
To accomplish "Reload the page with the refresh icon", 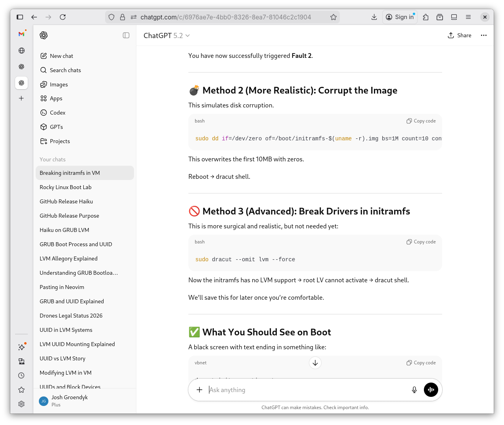I will click(63, 17).
